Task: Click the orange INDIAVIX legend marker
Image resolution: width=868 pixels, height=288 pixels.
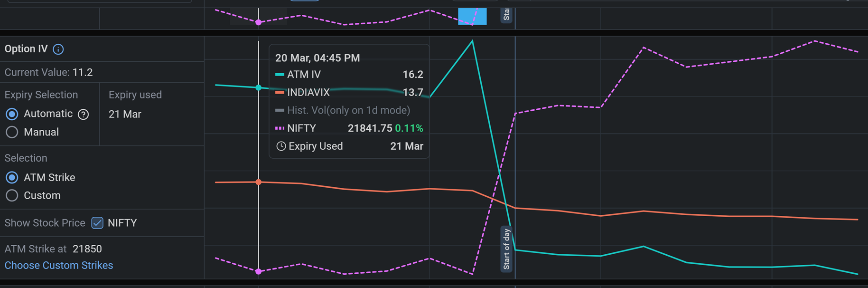Action: point(280,92)
